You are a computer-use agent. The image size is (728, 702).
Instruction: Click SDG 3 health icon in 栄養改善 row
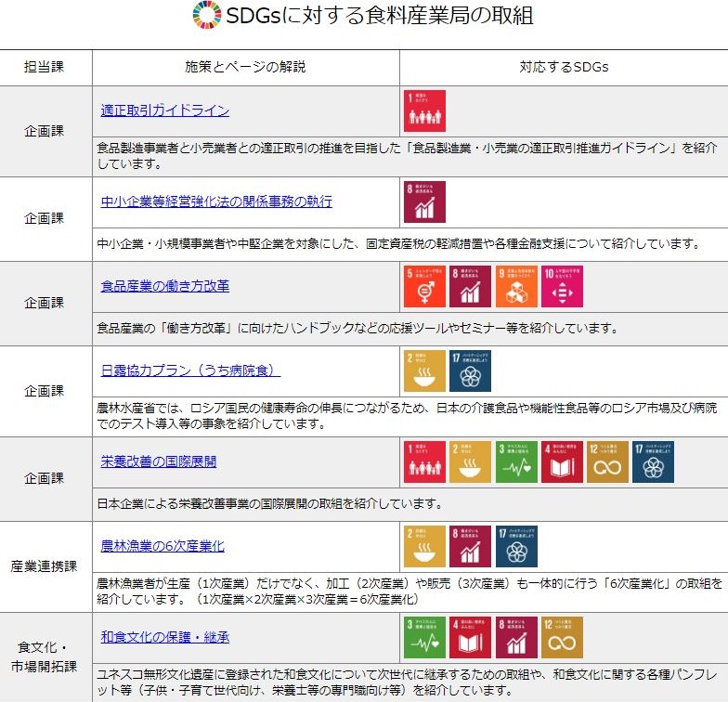516,462
